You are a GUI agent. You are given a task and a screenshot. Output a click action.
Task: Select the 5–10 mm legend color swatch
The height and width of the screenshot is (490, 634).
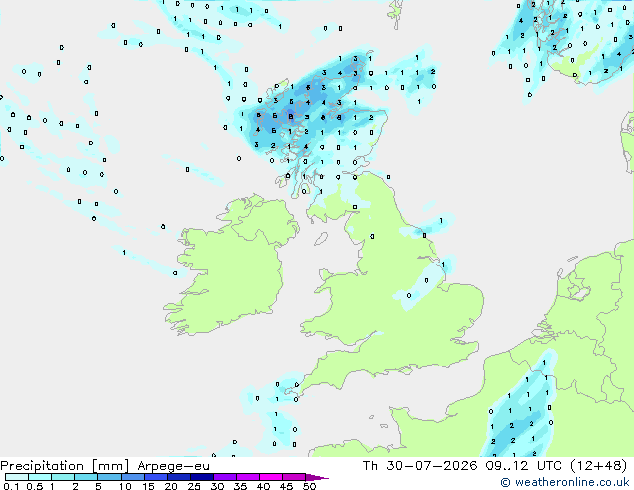pyautogui.click(x=109, y=477)
